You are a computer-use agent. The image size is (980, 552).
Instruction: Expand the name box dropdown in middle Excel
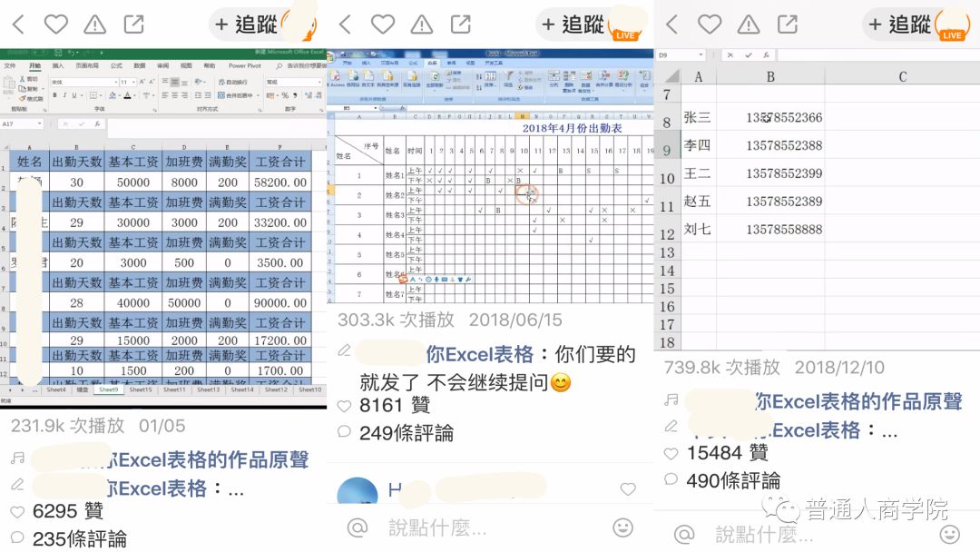[x=376, y=108]
